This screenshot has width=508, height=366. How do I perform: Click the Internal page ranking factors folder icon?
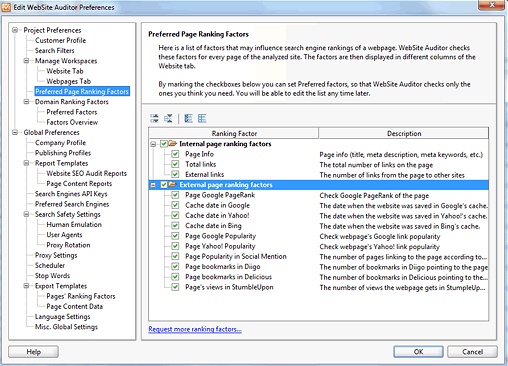[172, 144]
